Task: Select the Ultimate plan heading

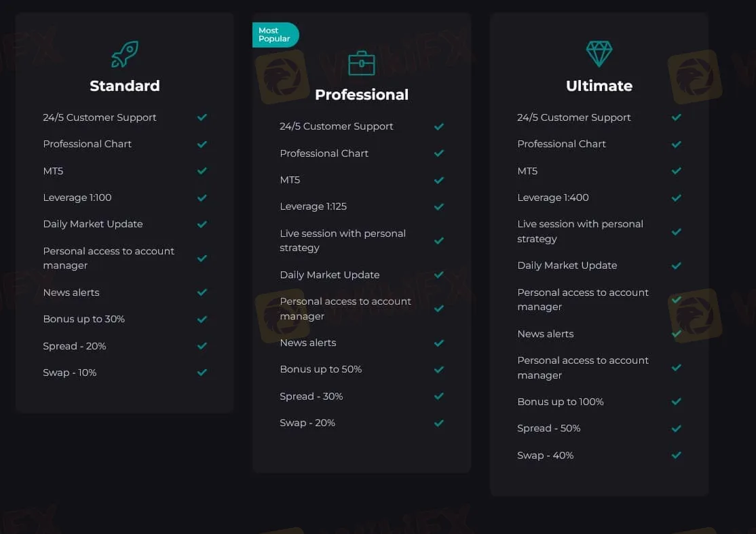Action: point(599,85)
